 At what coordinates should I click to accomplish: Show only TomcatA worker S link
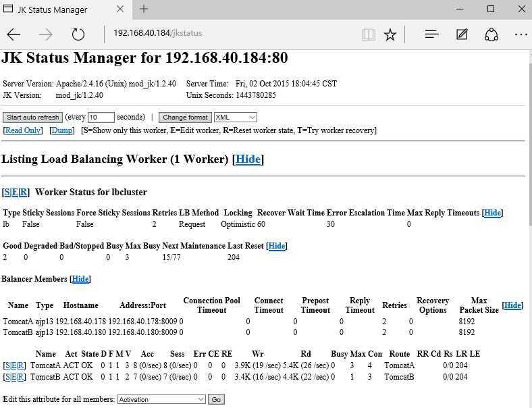[7, 365]
